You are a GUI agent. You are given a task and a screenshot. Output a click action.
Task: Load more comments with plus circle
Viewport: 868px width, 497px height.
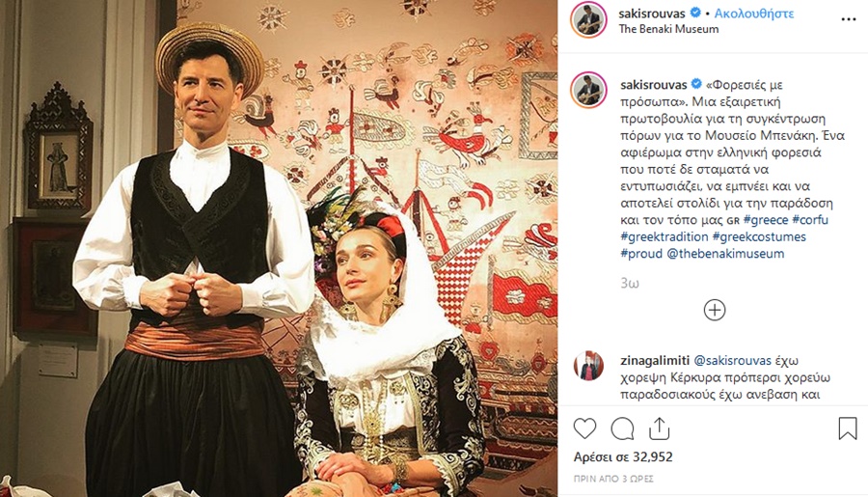(714, 310)
